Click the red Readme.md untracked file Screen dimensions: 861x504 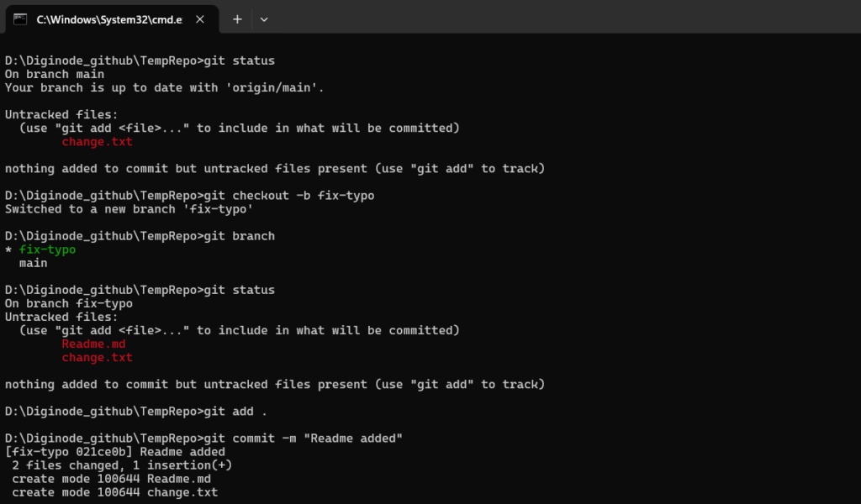pyautogui.click(x=93, y=344)
